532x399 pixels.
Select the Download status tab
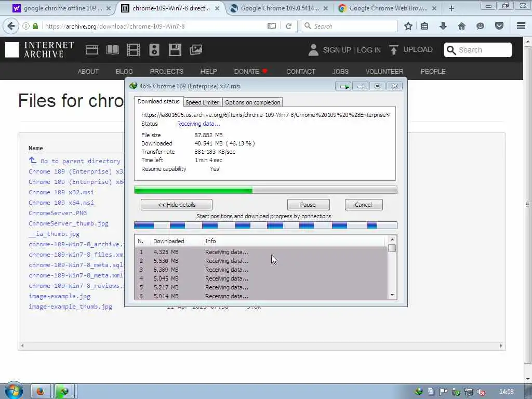[x=158, y=101]
